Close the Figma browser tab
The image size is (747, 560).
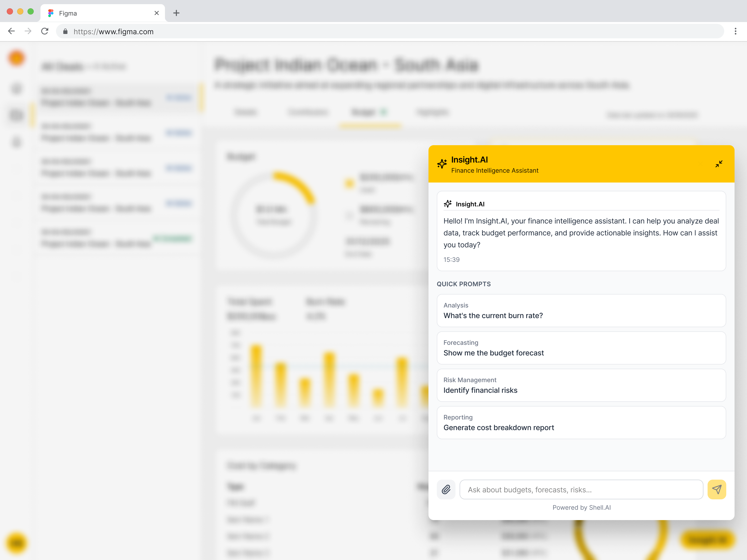click(157, 13)
